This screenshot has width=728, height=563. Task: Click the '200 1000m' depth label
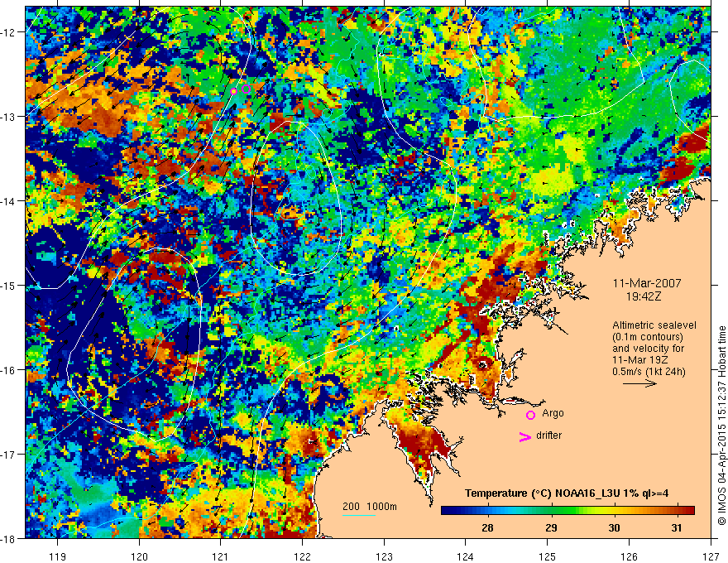370,507
